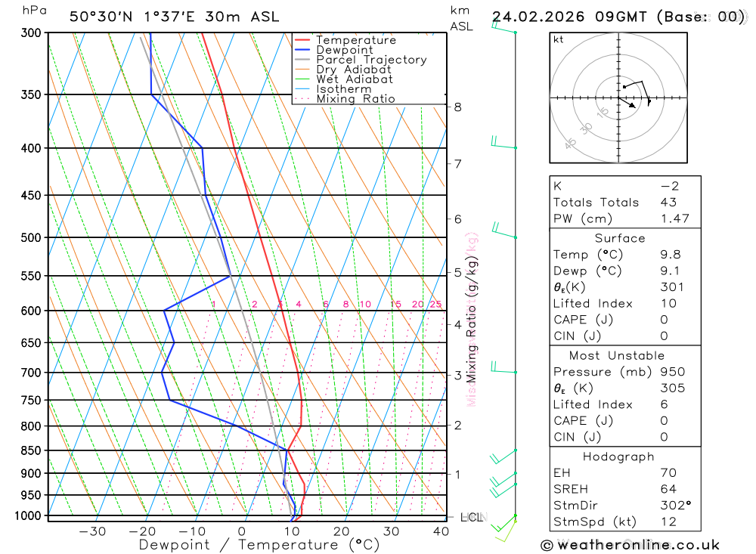The height and width of the screenshot is (554, 756).
Task: Click the 500 hPa pressure axis label
Action: [31, 238]
